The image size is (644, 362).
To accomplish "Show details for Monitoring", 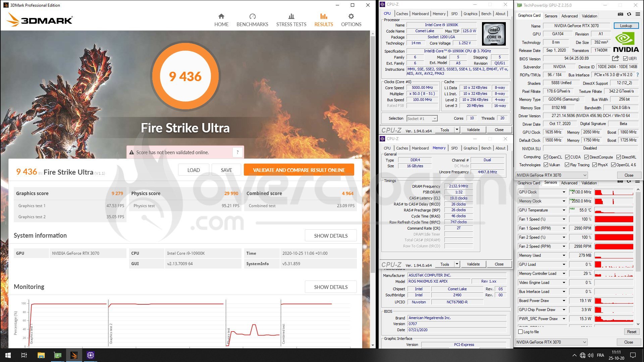I will (331, 287).
